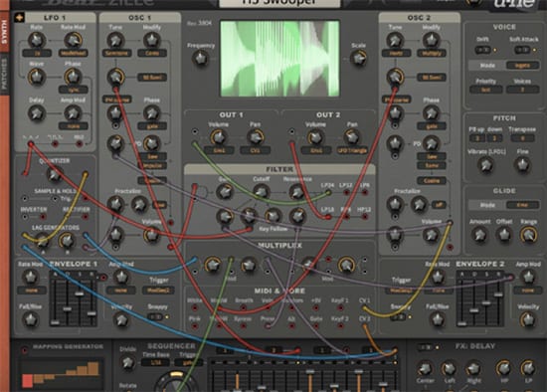Image resolution: width=547 pixels, height=392 pixels.
Task: Click the Envelope 1 Fall/Rise knob
Action: 31,319
